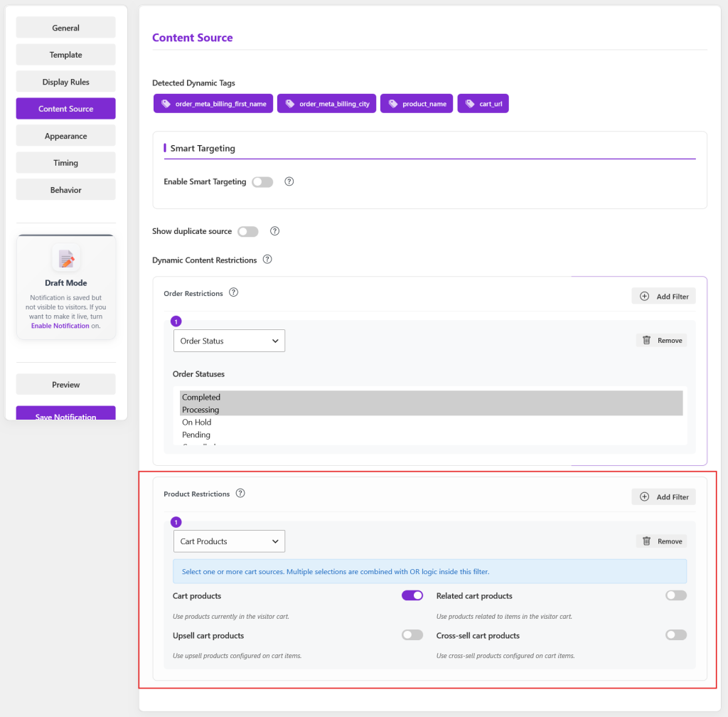The image size is (728, 717).
Task: Click plus icon in Order Restrictions Add Filter
Action: pyautogui.click(x=644, y=297)
